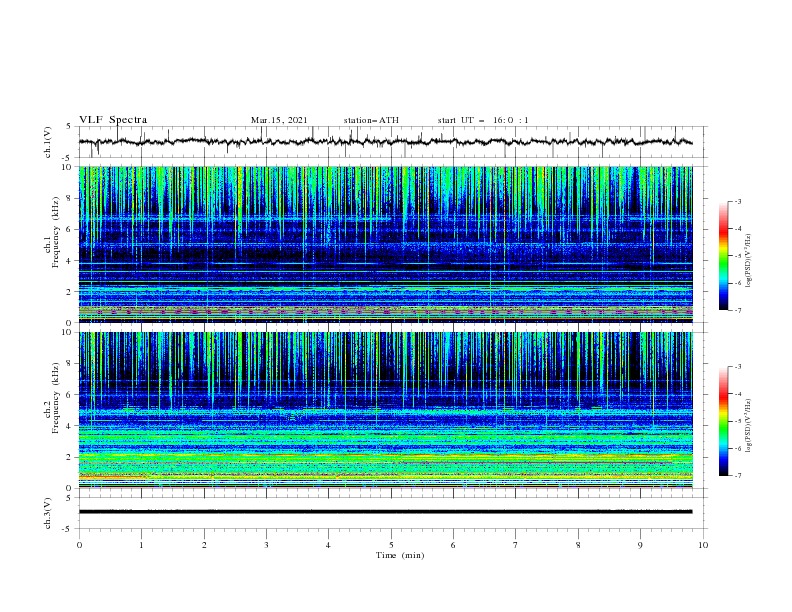
Task: Click the "-3" label on ch.2 colorbar
Action: 738,367
